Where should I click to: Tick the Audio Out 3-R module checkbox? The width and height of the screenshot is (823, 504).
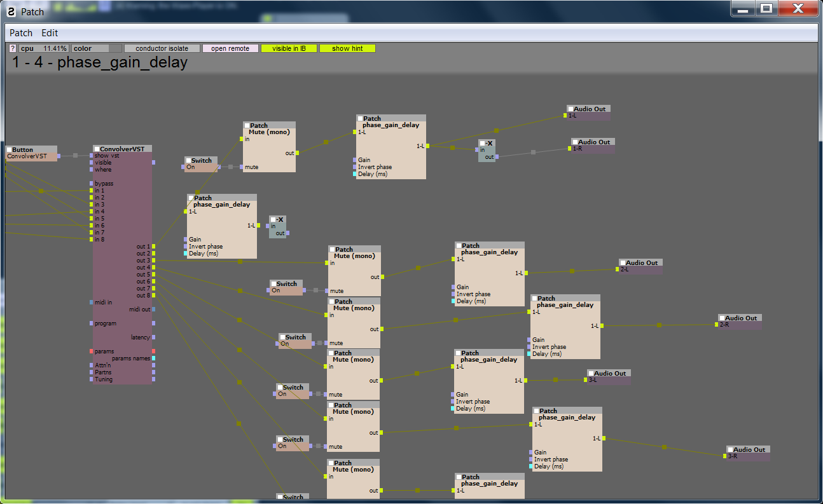coord(730,449)
